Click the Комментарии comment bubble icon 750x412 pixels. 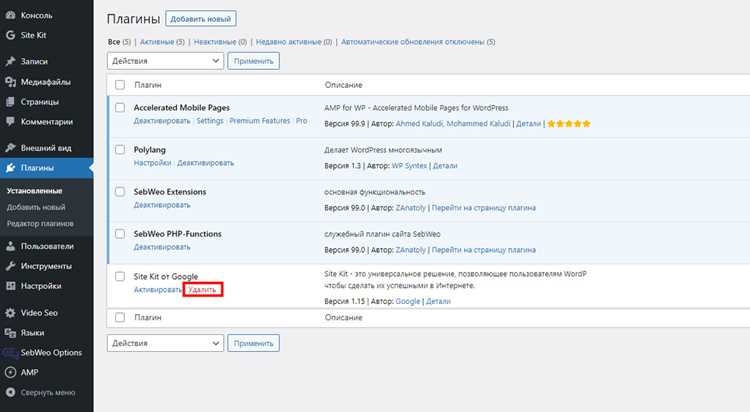[x=10, y=122]
